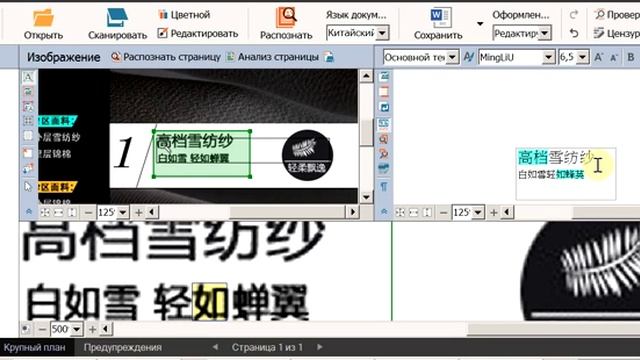Screen dimensions: 640x360
Task: Click image pane scrollbar up arrow
Action: tap(366, 76)
